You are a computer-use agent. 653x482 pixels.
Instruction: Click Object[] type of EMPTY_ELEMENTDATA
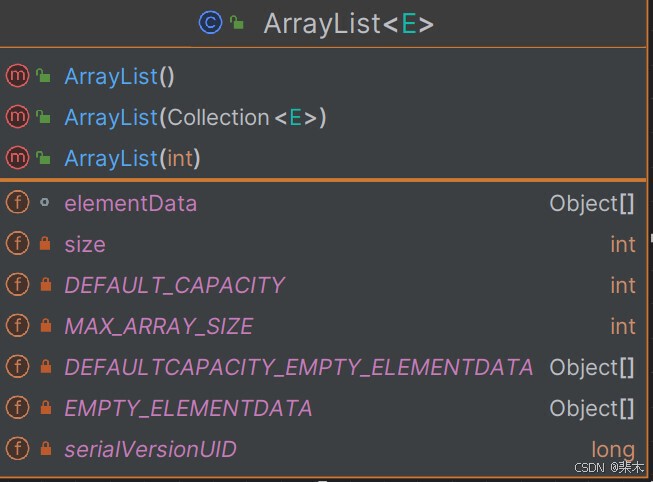(592, 409)
